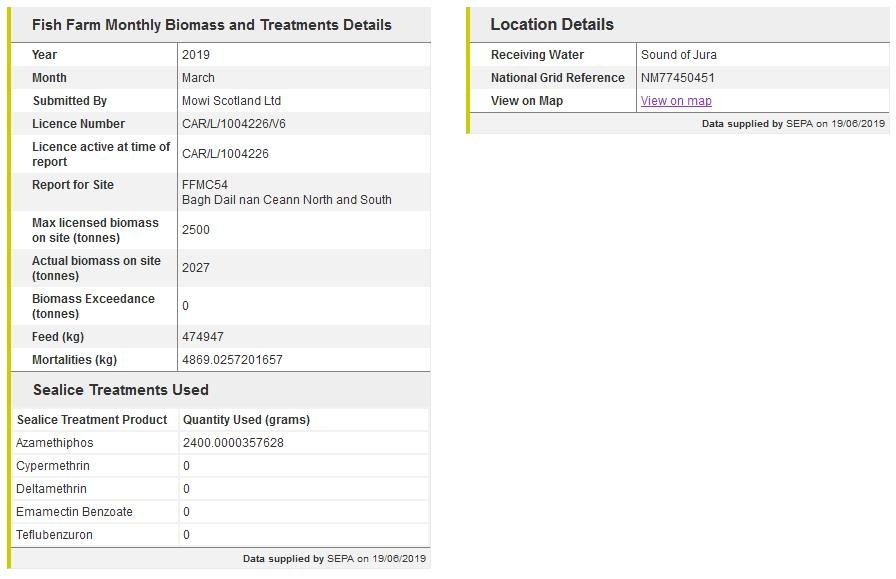This screenshot has height=579, width=896.
Task: Click the Emamectin Benzoate row label
Action: [x=74, y=512]
